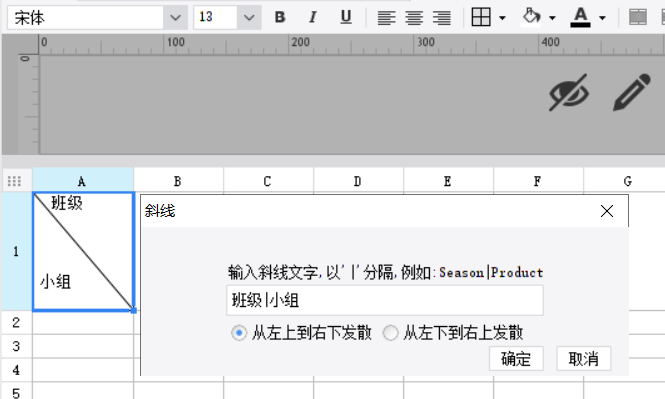Select column F header
Screen dimensions: 665x399
click(x=538, y=181)
